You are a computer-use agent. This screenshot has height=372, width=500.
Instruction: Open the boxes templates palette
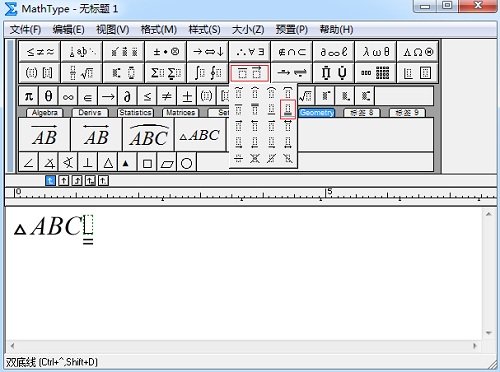coord(418,73)
